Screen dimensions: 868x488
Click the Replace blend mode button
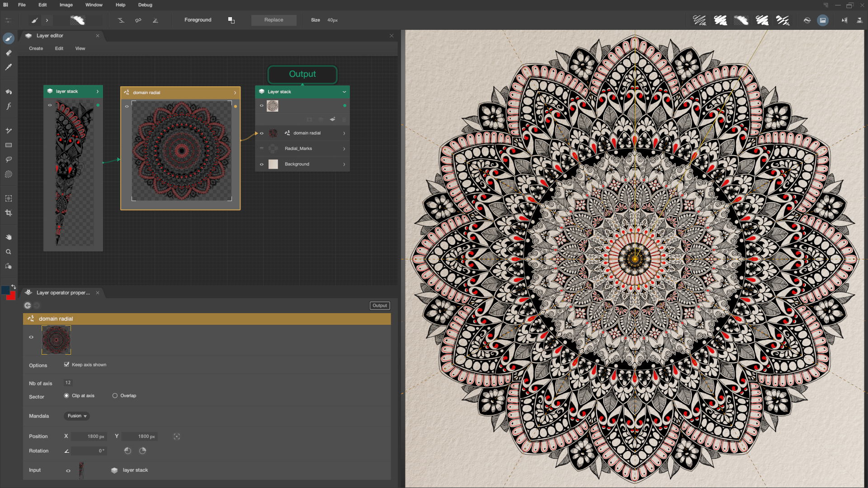pyautogui.click(x=274, y=20)
